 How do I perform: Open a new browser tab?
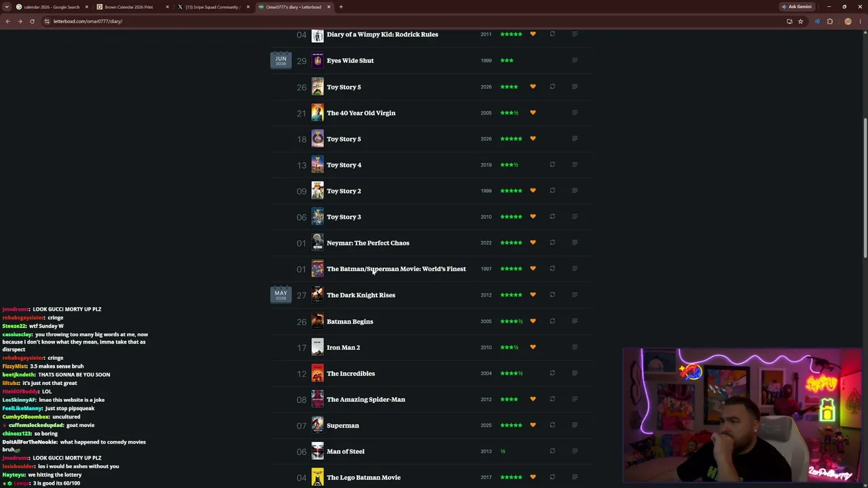pos(341,7)
